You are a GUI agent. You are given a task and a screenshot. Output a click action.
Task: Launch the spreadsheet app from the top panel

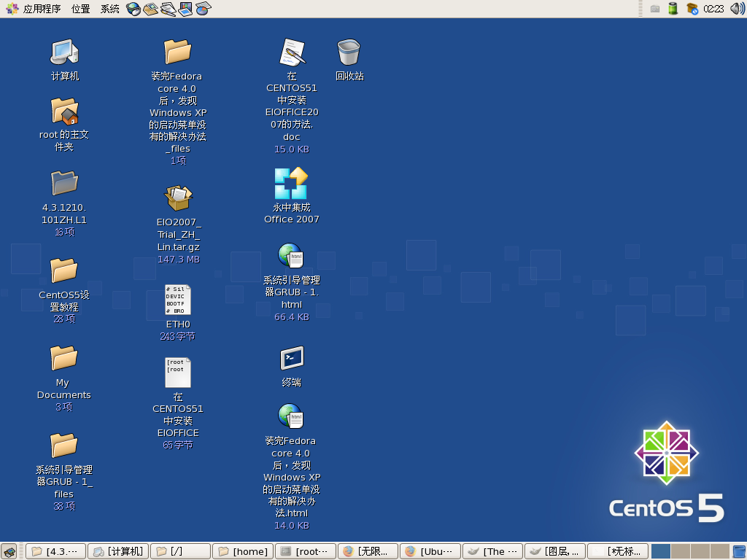tap(203, 9)
